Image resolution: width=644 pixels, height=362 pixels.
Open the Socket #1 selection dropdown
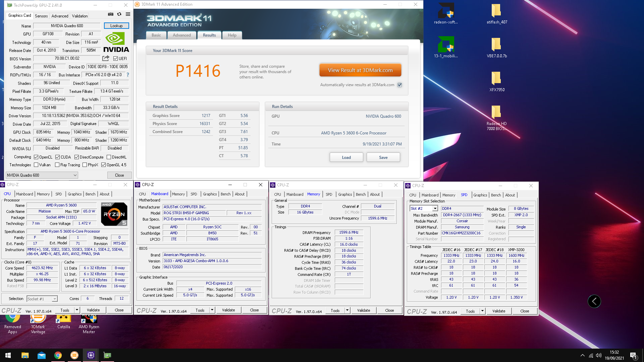42,299
